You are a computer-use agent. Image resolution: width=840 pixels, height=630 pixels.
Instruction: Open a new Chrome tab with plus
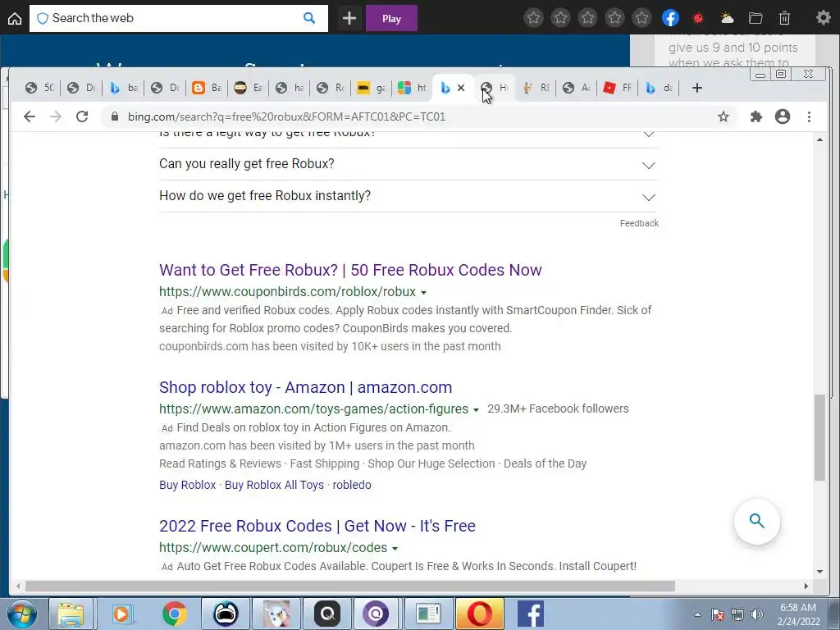[x=697, y=88]
